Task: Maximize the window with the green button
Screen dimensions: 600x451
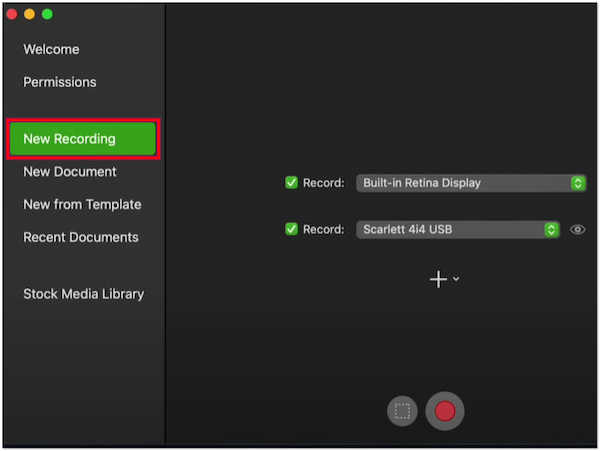Action: pyautogui.click(x=46, y=14)
